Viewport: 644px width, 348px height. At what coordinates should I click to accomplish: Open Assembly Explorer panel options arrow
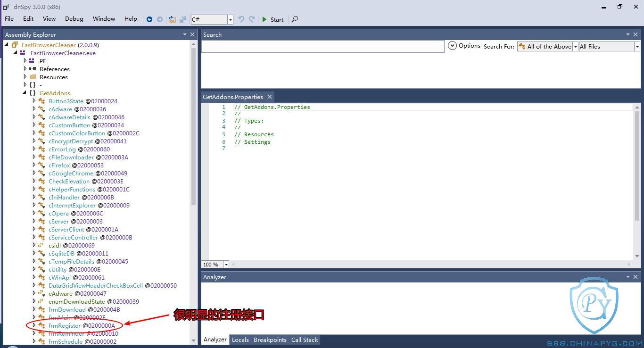(x=184, y=34)
